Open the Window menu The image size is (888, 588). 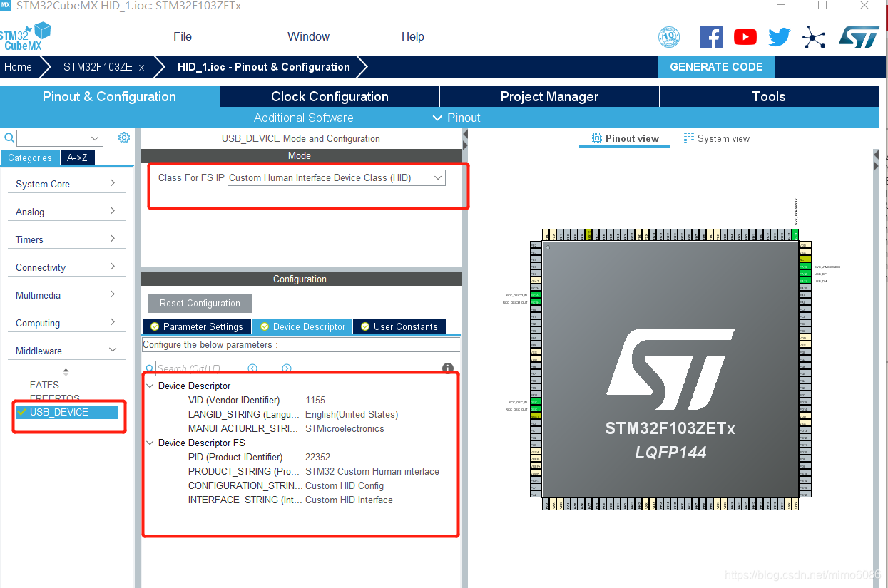[x=308, y=37]
